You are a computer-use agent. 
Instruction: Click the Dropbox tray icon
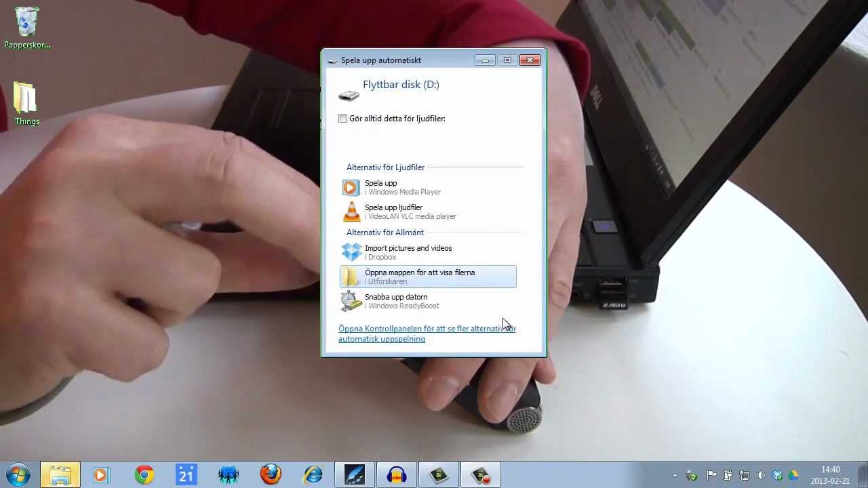[777, 475]
